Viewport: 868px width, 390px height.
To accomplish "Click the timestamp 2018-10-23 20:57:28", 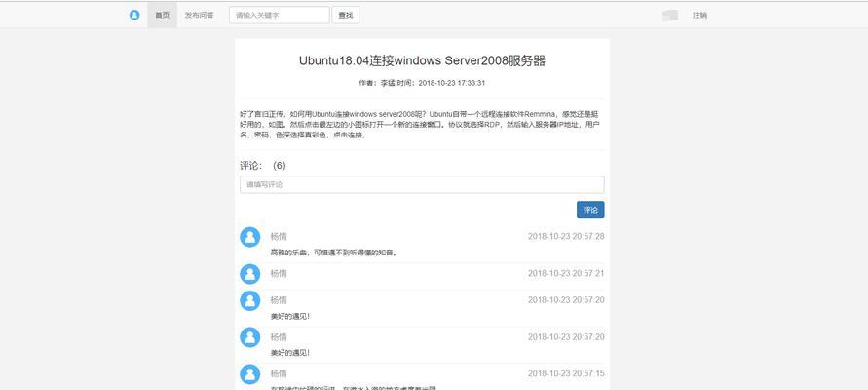I will 566,237.
